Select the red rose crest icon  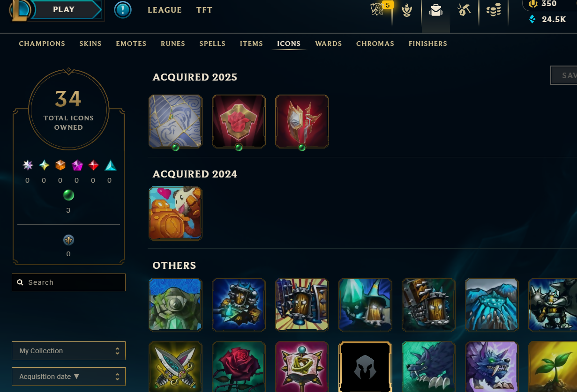click(x=239, y=121)
